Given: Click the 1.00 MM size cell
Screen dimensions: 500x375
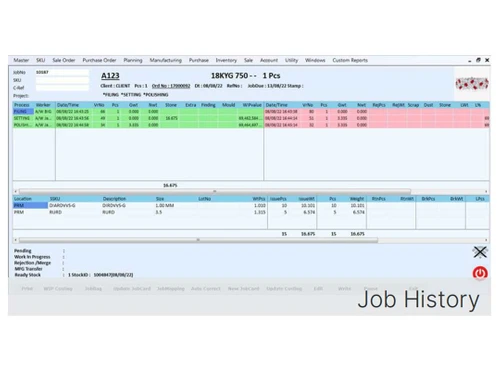Looking at the screenshot, I should click(x=165, y=206).
